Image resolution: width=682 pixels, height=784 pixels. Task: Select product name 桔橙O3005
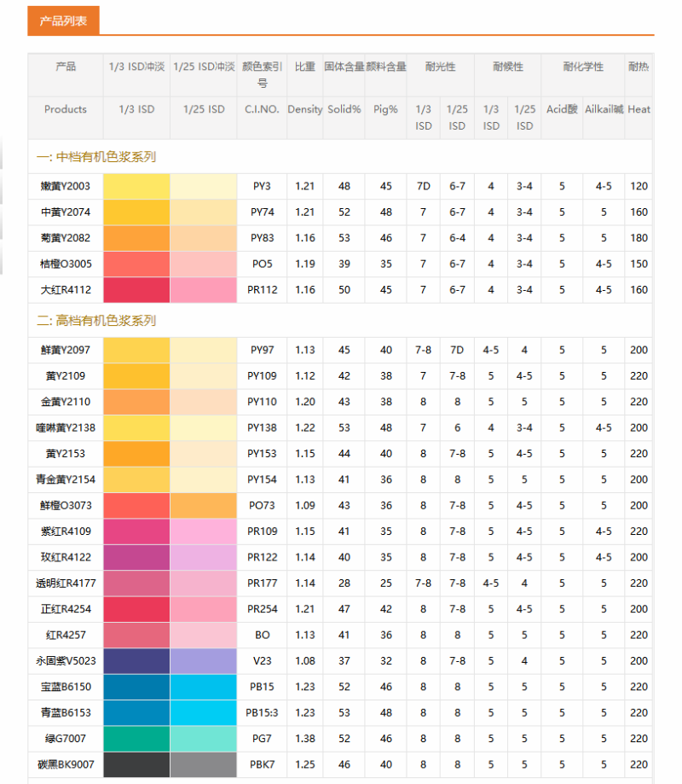(66, 264)
